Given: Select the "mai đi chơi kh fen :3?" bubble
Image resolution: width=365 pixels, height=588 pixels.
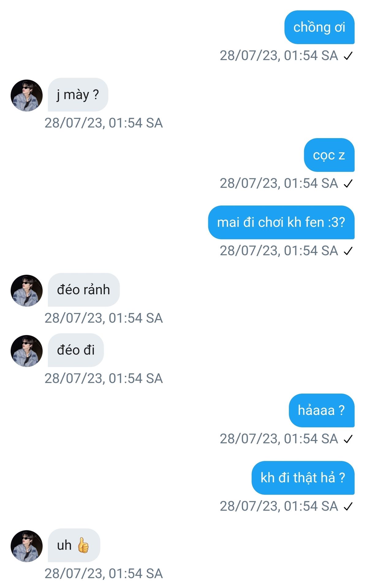Looking at the screenshot, I should pos(281,222).
